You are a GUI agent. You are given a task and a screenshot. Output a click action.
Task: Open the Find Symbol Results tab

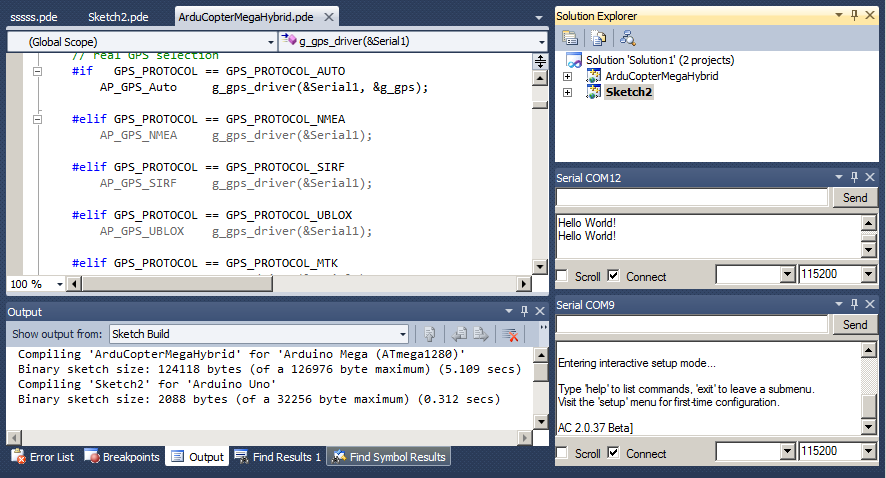click(389, 457)
